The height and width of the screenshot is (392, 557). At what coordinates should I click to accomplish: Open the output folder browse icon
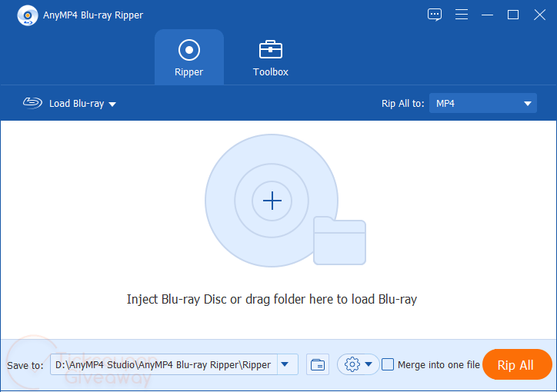pos(318,364)
